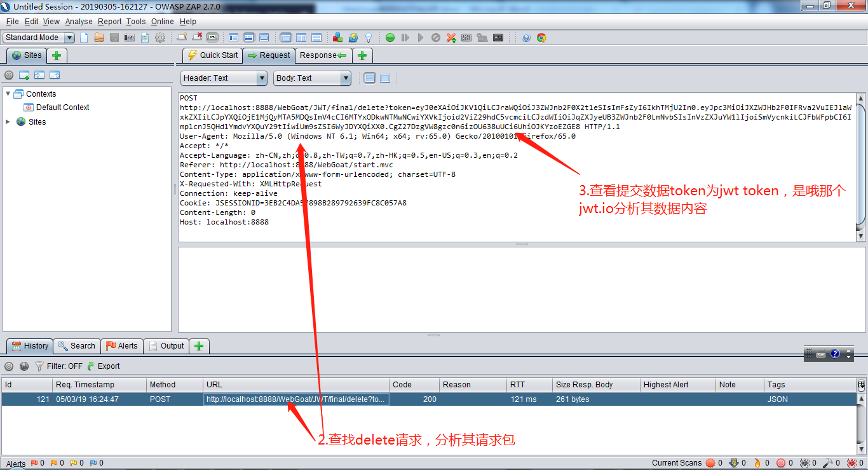Click the History link-with-sites globe icon

(x=24, y=366)
